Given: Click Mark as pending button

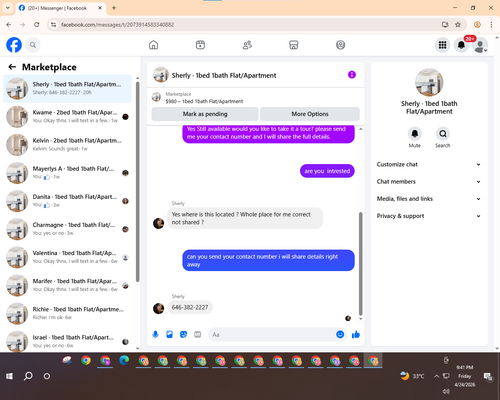Looking at the screenshot, I should (x=205, y=114).
